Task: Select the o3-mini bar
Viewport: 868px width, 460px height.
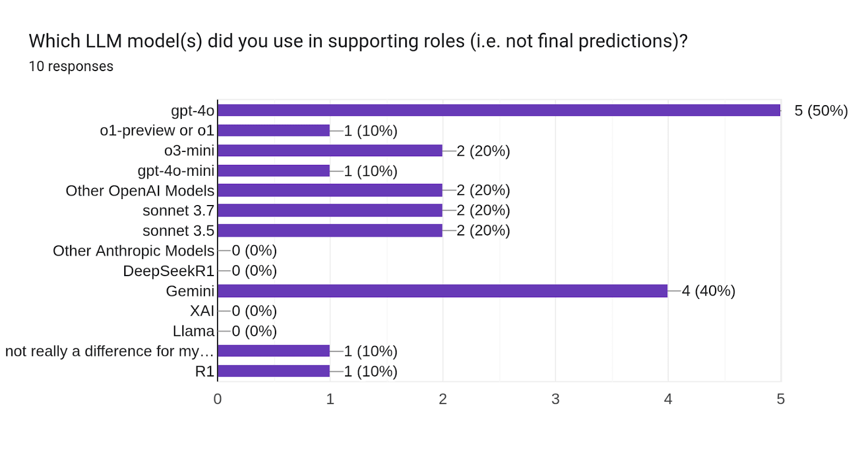Action: (330, 151)
